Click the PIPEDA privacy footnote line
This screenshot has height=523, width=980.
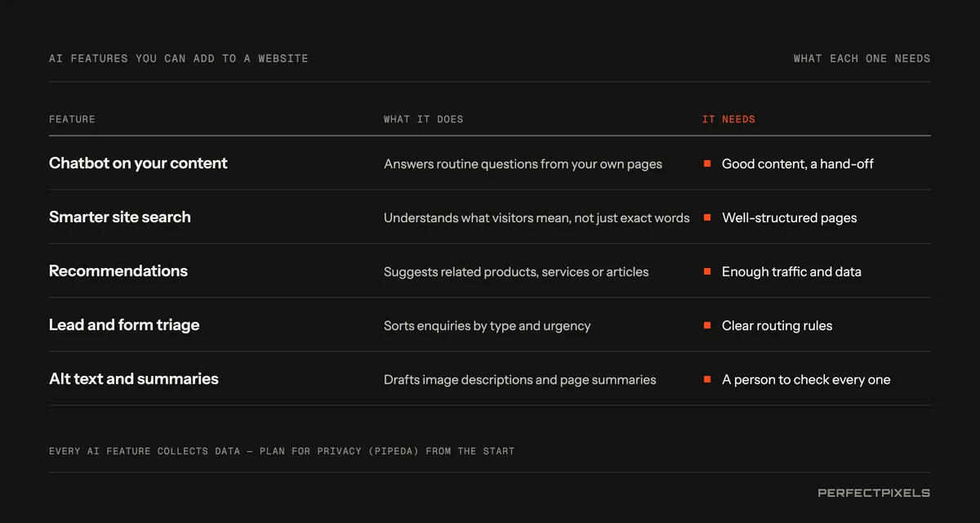(x=282, y=451)
